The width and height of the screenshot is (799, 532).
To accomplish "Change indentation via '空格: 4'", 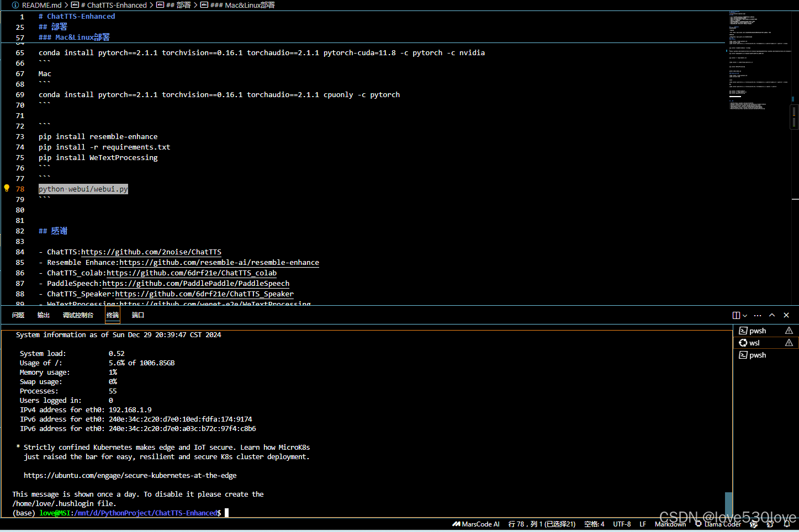I will (594, 524).
